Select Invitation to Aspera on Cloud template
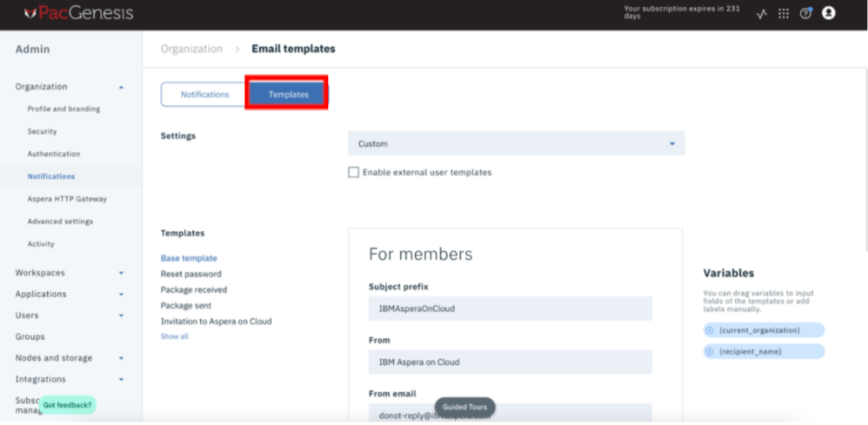The width and height of the screenshot is (868, 425). pos(217,321)
